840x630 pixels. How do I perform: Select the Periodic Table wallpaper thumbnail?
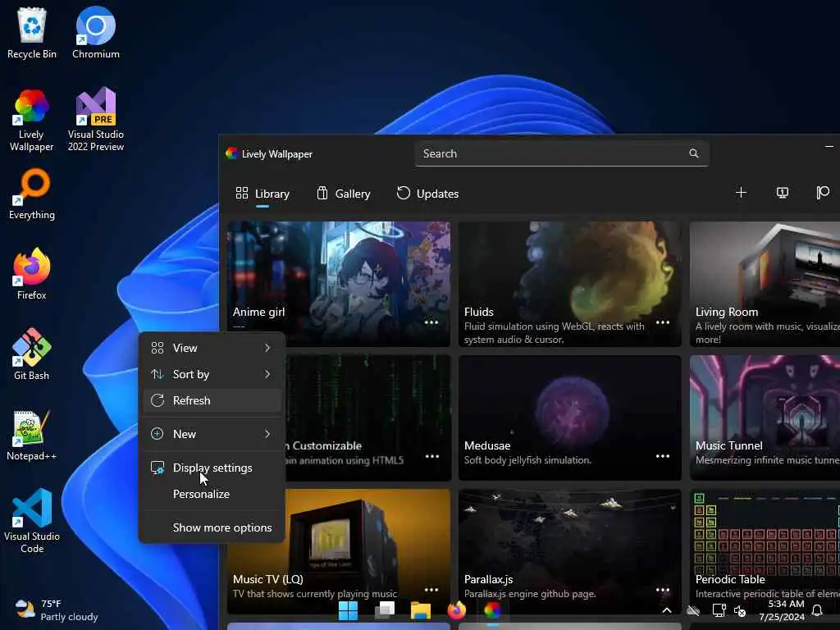765,552
